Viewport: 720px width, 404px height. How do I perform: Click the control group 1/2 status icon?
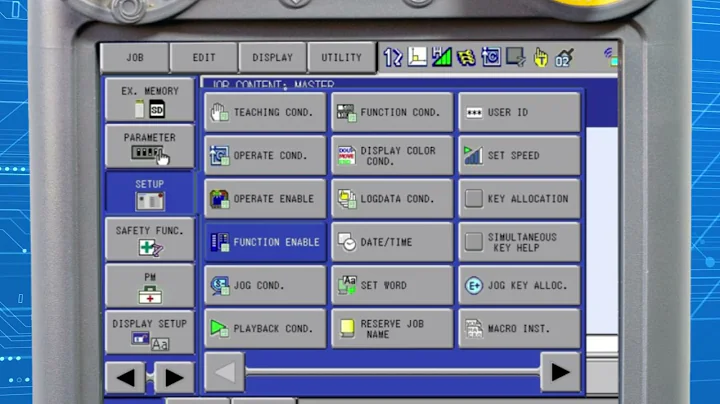pos(393,57)
